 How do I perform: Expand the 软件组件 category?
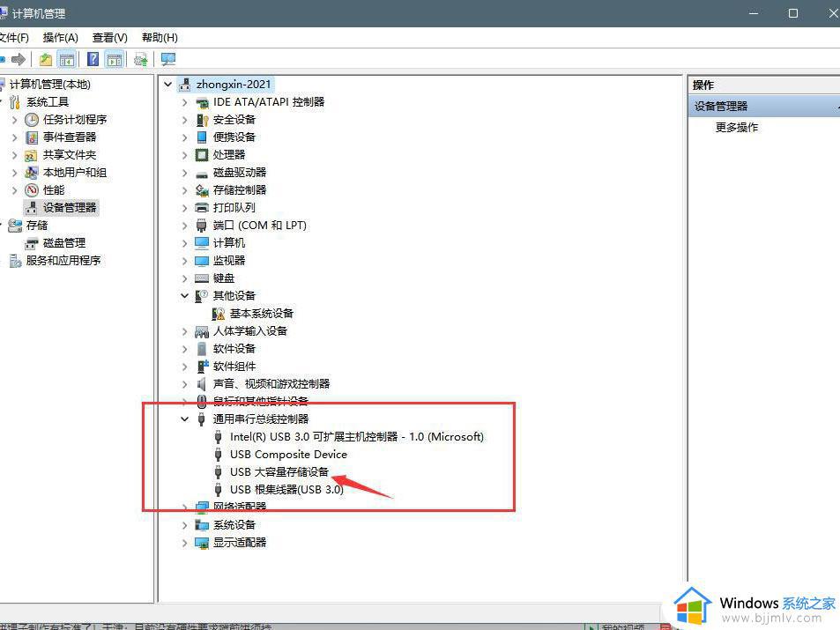click(x=184, y=367)
